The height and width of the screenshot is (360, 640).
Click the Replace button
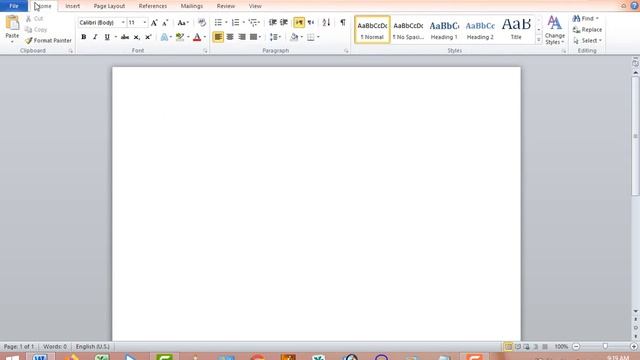point(587,30)
